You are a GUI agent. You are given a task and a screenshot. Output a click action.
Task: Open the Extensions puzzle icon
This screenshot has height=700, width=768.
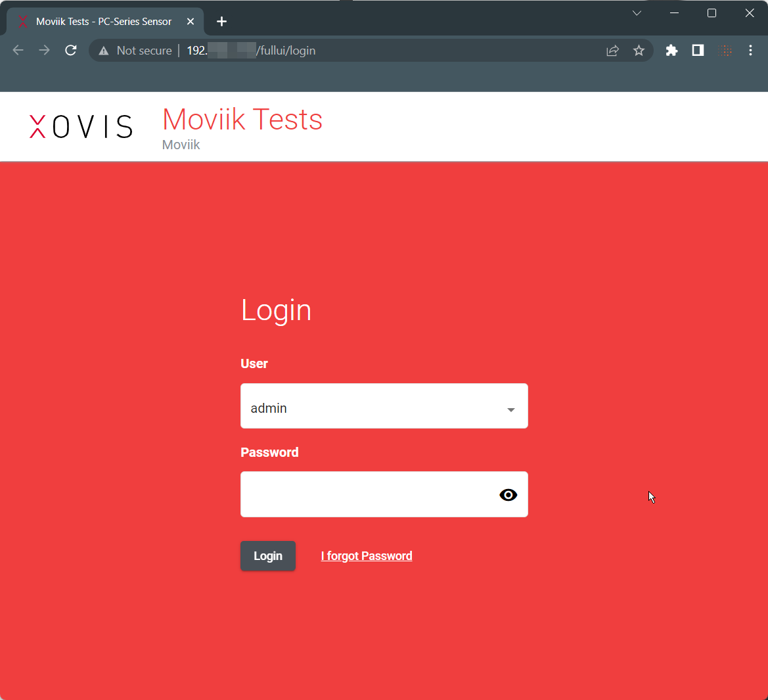[x=671, y=51]
